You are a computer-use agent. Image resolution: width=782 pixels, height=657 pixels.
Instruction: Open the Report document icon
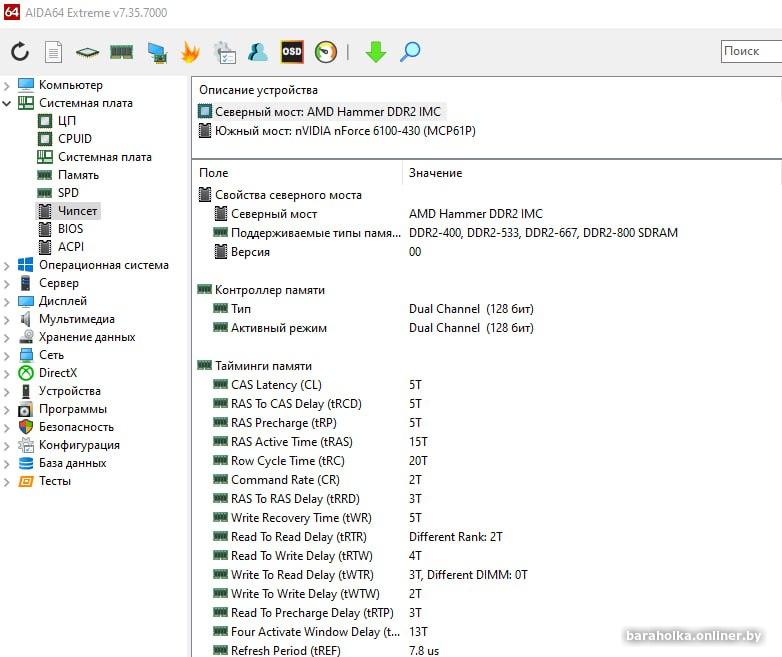coord(53,52)
